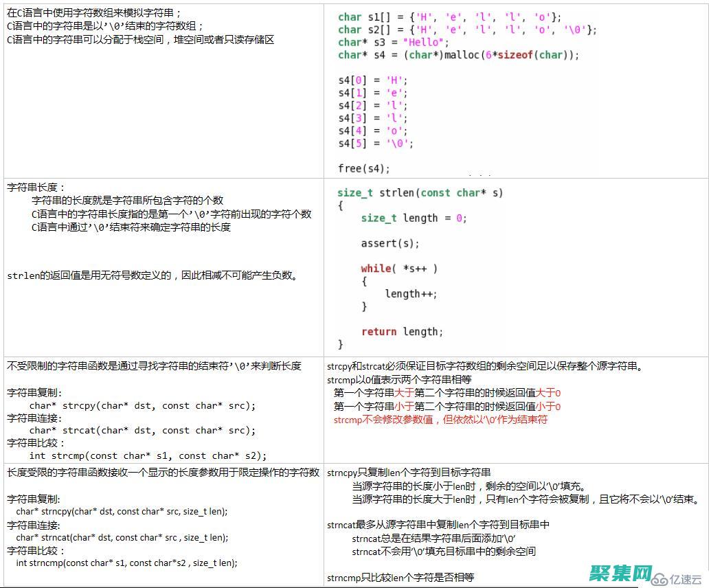Click the size_t strlen function signature
The image size is (713, 588).
420,193
